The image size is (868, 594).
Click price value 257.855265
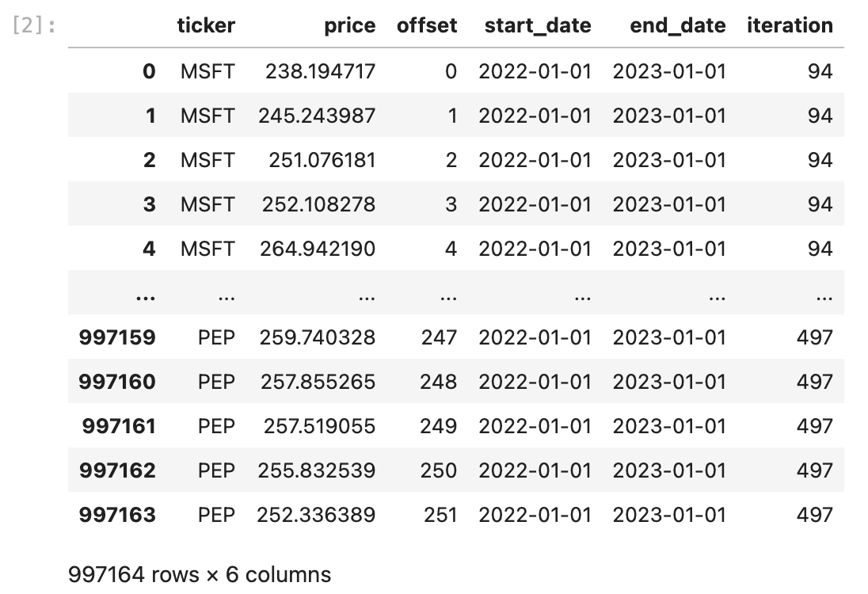pyautogui.click(x=318, y=382)
